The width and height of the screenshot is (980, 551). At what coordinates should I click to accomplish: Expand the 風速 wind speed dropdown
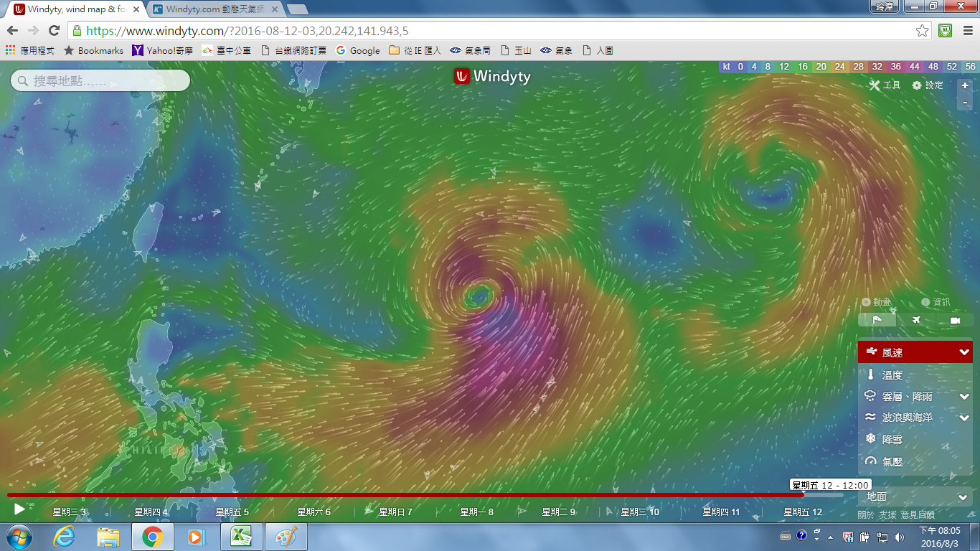pos(964,352)
